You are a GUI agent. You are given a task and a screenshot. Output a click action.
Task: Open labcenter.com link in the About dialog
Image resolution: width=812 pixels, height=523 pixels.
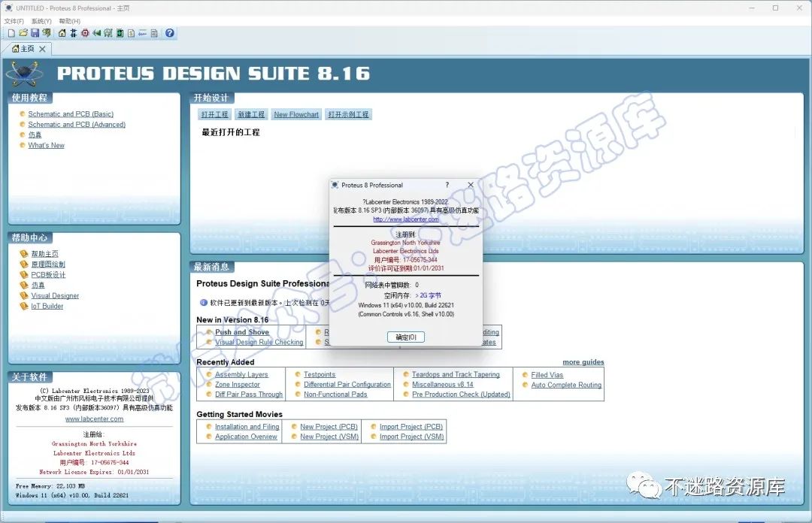point(406,219)
